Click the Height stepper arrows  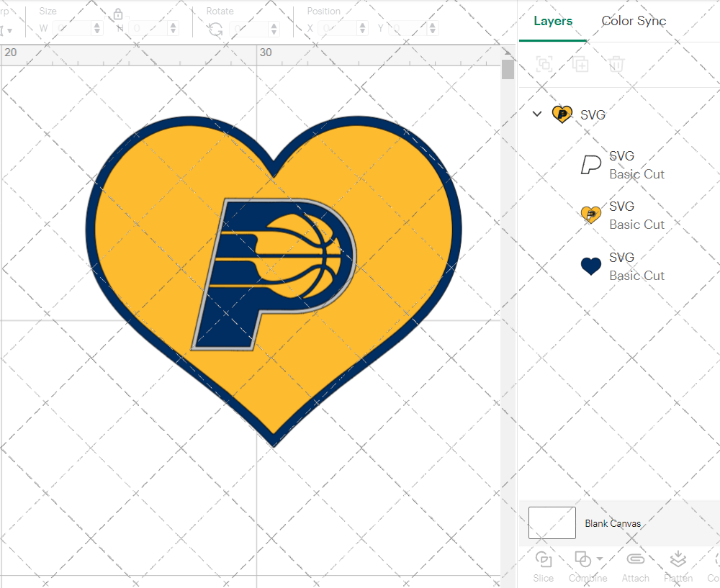click(x=173, y=29)
